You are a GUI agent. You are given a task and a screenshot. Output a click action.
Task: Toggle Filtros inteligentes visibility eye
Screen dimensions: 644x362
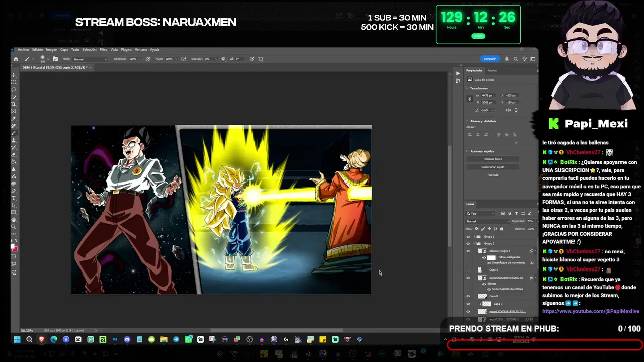click(485, 257)
